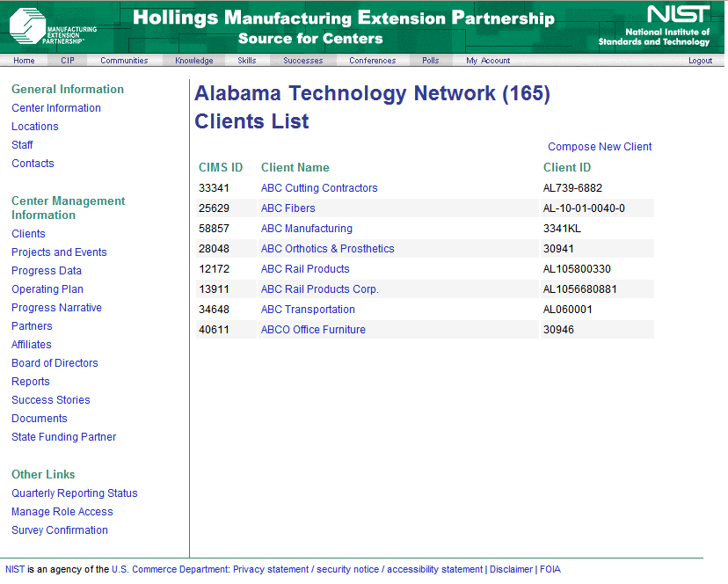Screen dimensions: 728x584
Task: Click the Client Name column header
Action: pyautogui.click(x=295, y=168)
